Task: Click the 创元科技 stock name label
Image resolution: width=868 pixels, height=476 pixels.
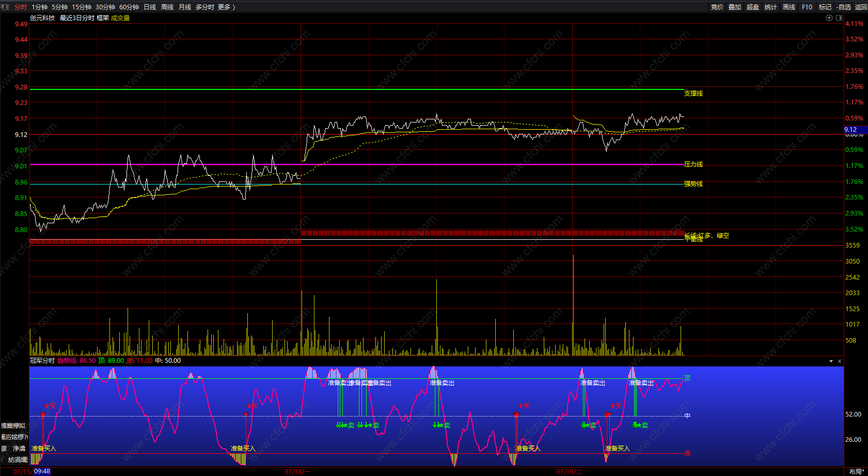Action: pyautogui.click(x=42, y=18)
